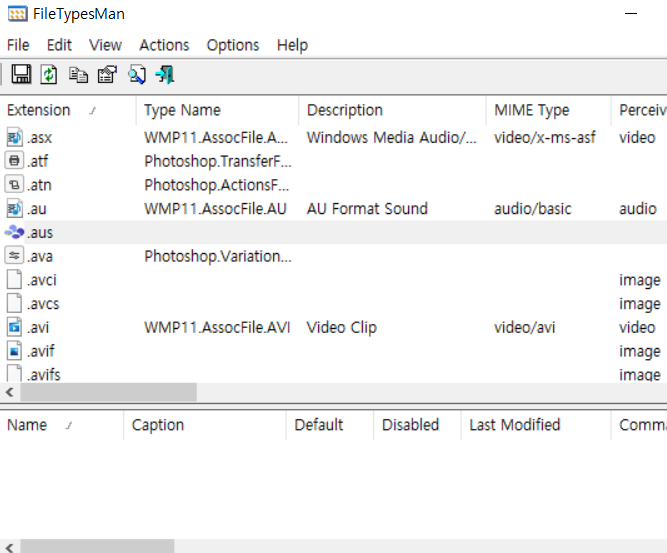
Task: Click 'video/x-ms-asf' MIME type cell
Action: point(544,138)
